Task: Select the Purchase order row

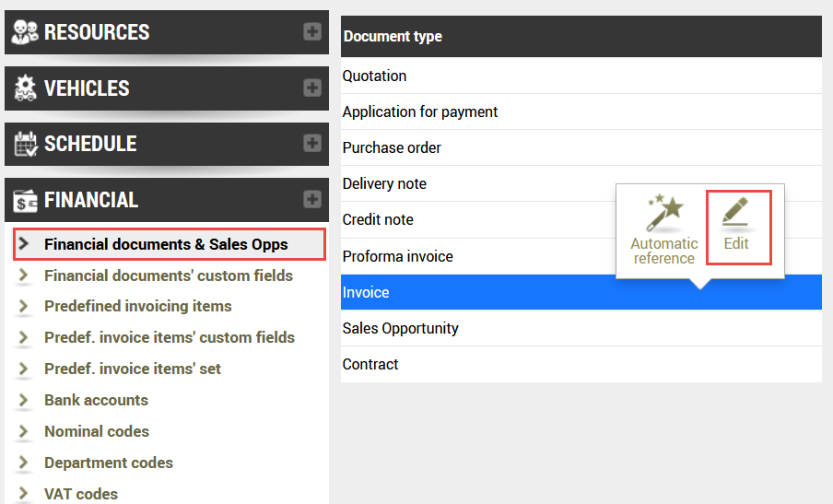Action: click(581, 147)
